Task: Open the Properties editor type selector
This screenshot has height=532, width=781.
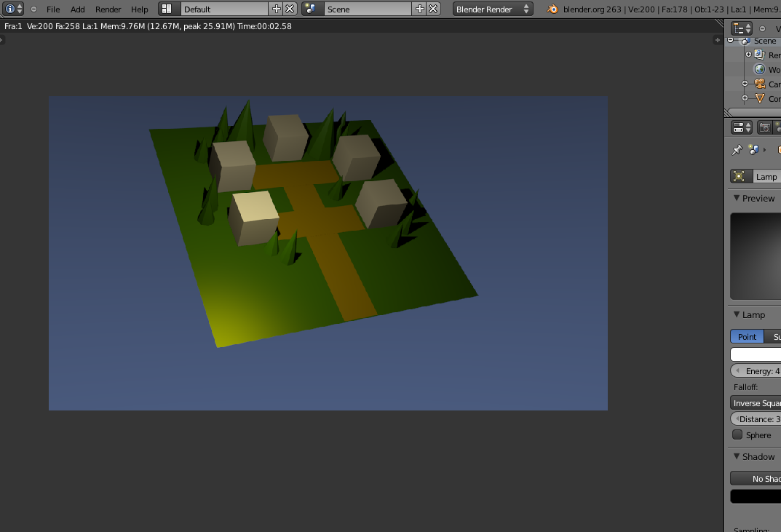Action: (741, 127)
